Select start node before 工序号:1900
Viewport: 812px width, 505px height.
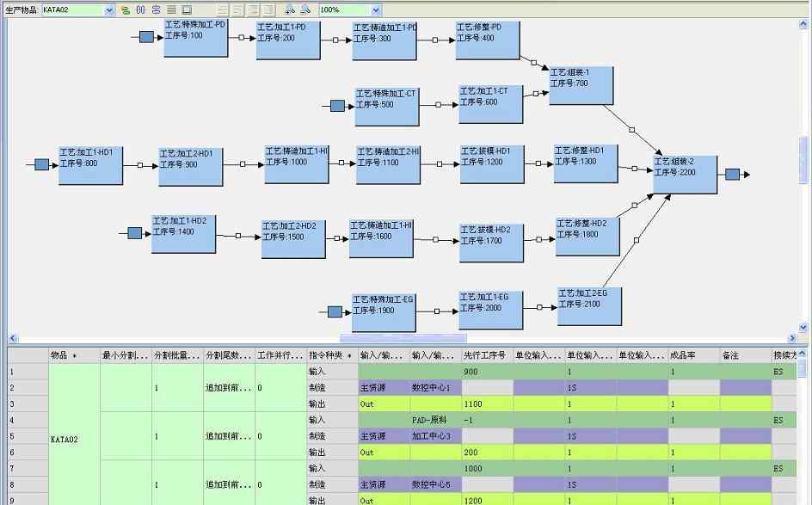click(x=335, y=311)
